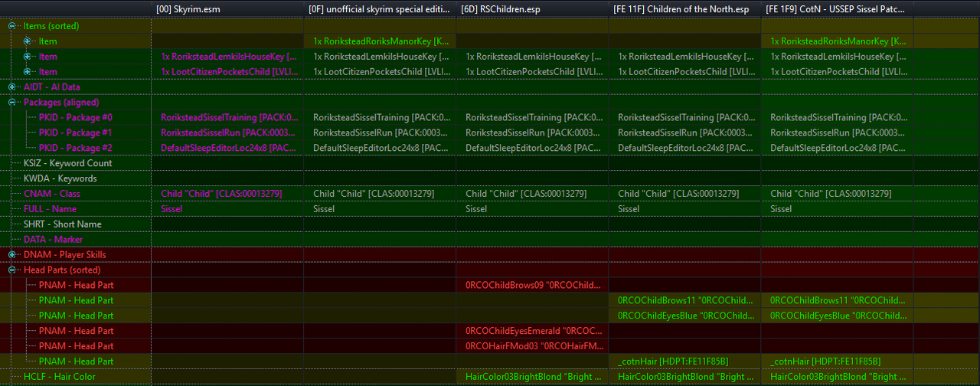Select the Items (sorted) label
The width and height of the screenshot is (980, 386).
(x=51, y=26)
